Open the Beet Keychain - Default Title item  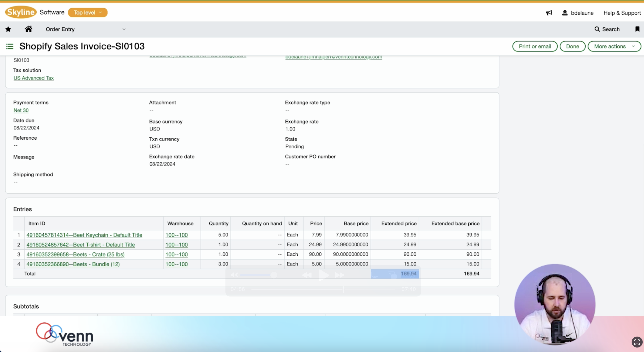(x=84, y=235)
